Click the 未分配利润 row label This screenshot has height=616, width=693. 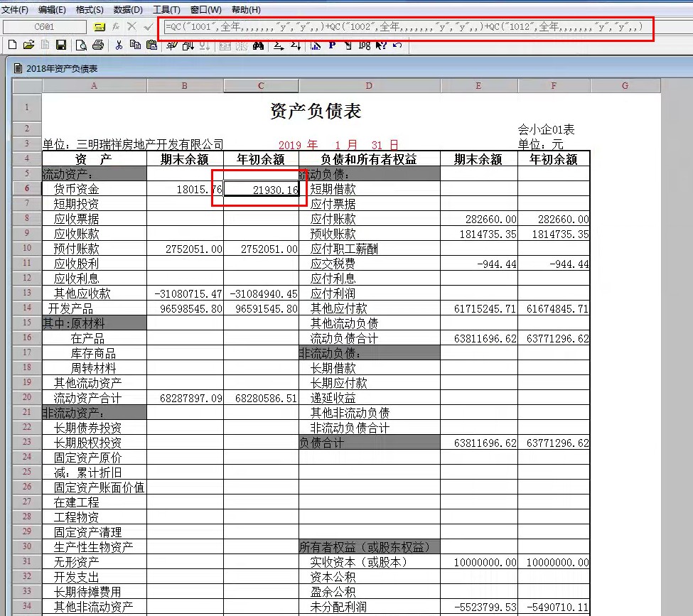coord(338,607)
